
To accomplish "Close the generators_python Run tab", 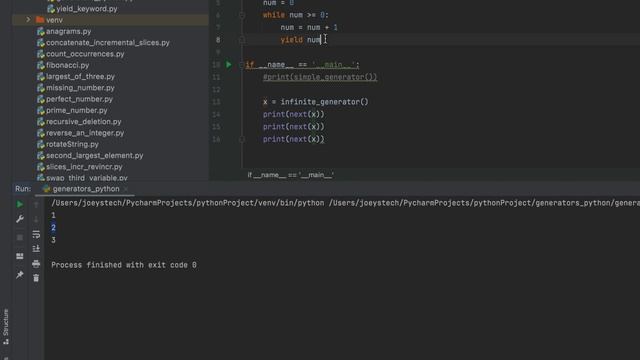I will point(126,189).
